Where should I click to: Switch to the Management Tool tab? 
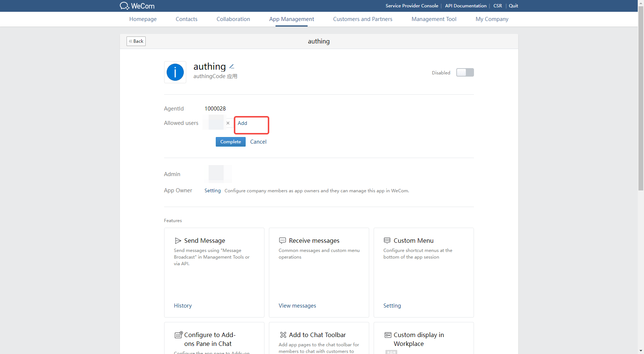(x=434, y=19)
